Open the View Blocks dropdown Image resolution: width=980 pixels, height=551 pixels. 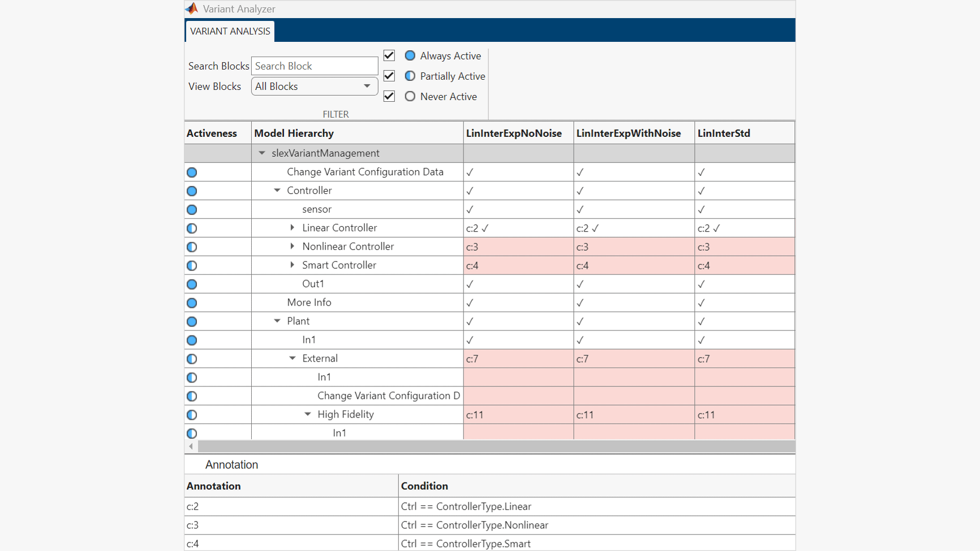click(315, 86)
